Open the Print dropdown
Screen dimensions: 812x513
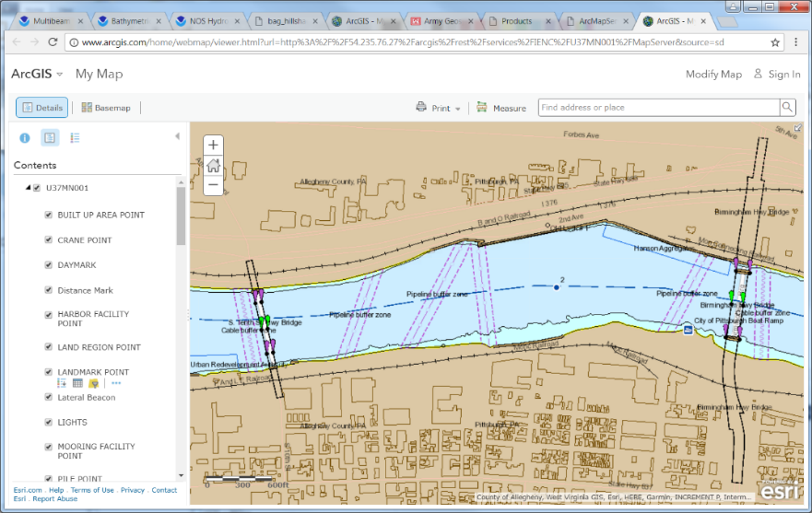[440, 108]
